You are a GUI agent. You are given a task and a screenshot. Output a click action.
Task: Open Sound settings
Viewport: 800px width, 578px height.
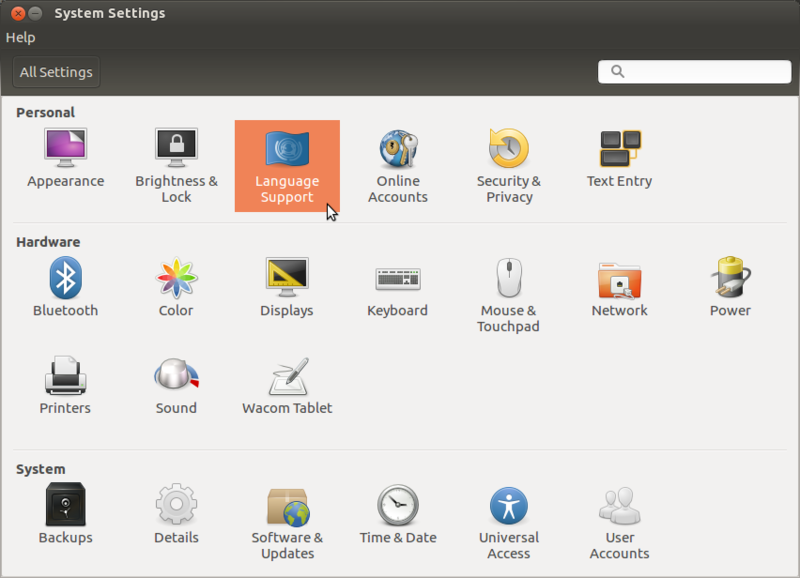coord(176,386)
